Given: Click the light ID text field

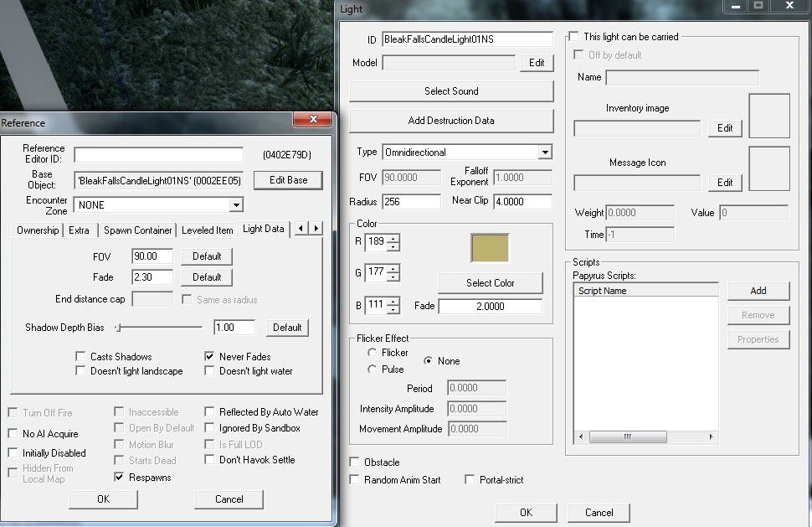Looking at the screenshot, I should [467, 39].
